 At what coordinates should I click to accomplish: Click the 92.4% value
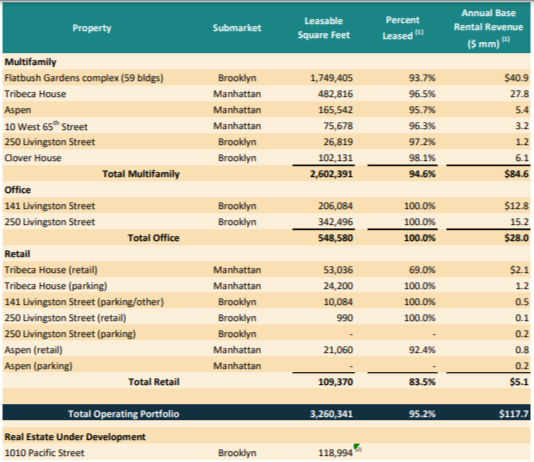422,350
